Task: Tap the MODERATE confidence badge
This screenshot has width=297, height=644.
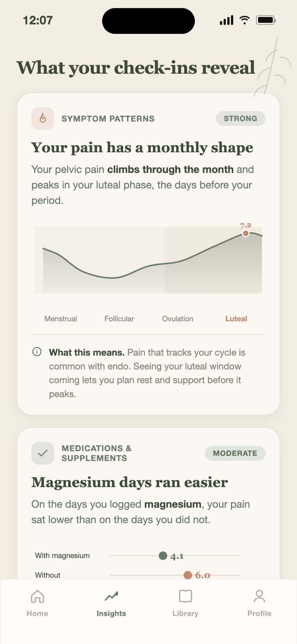Action: tap(235, 453)
